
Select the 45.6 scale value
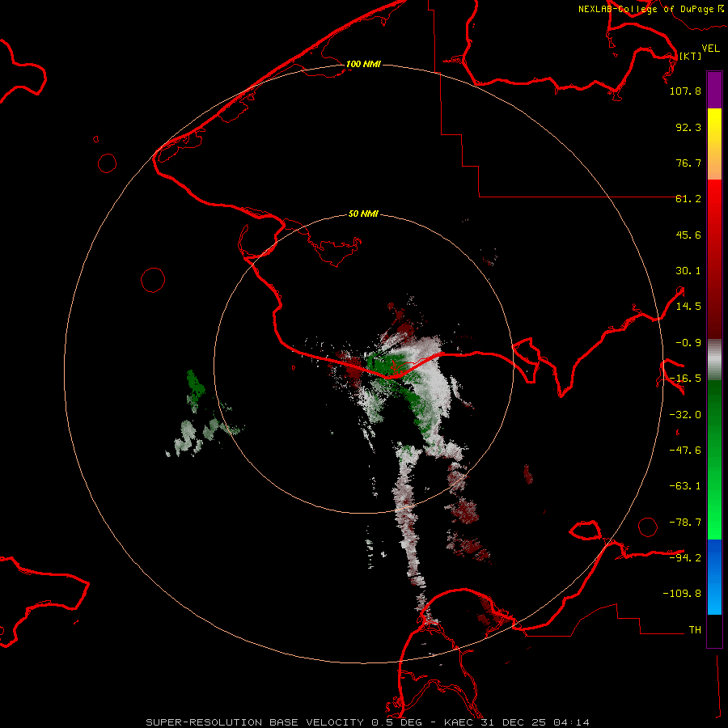(x=688, y=235)
